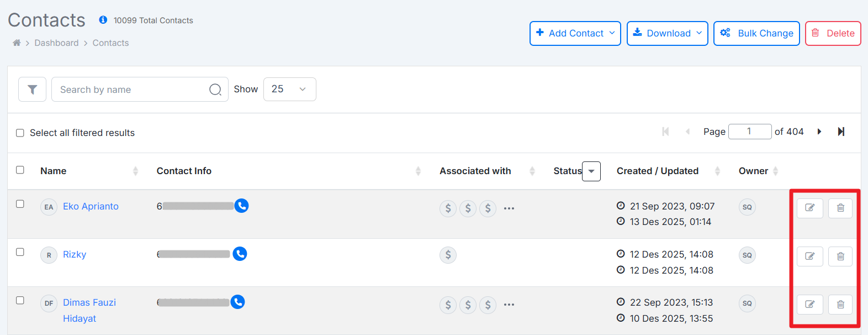
Task: Click info icon beside total contacts
Action: pos(103,20)
